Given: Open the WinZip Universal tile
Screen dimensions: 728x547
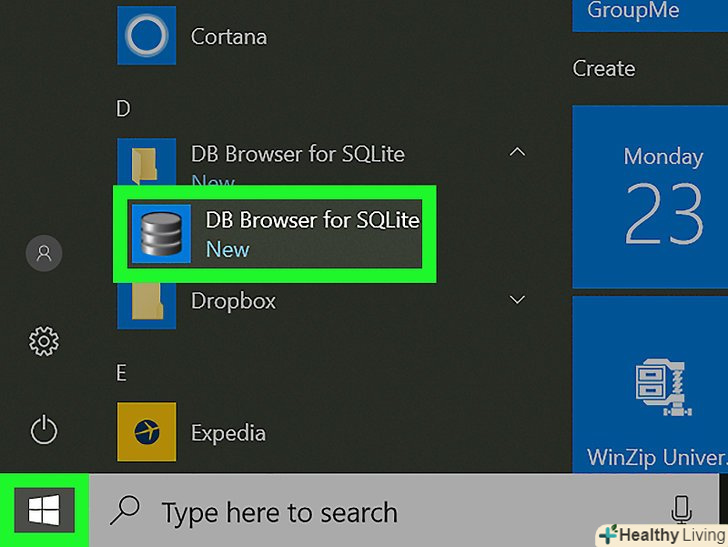Looking at the screenshot, I should (x=650, y=385).
